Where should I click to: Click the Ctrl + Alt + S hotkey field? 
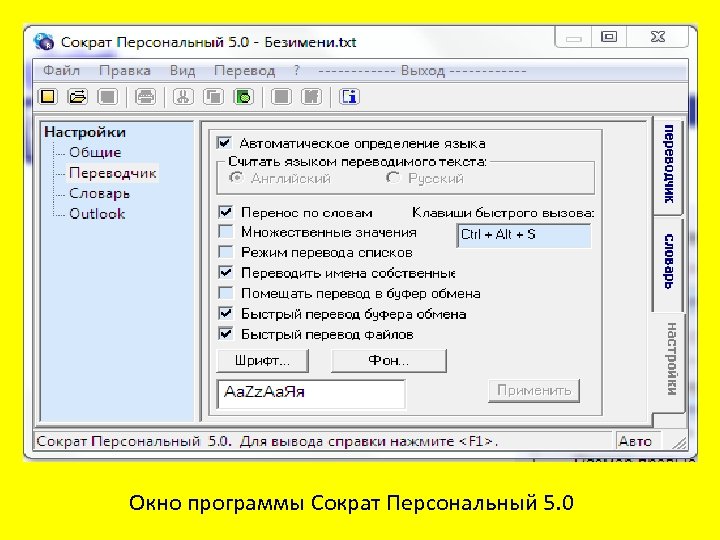coord(523,235)
